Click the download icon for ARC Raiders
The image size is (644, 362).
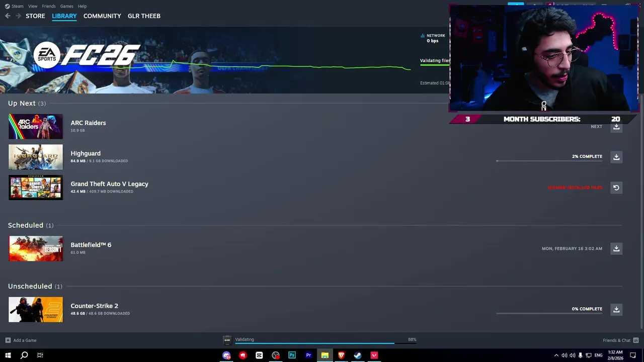(x=616, y=127)
